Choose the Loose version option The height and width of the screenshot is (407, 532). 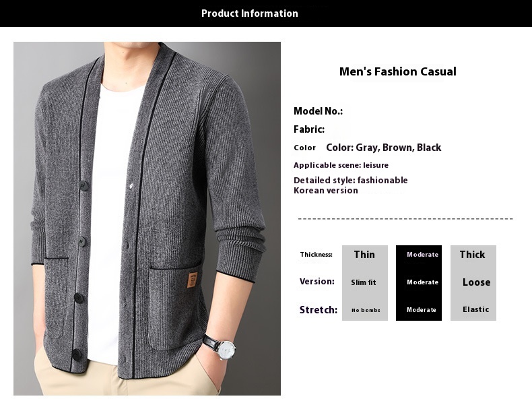pyautogui.click(x=476, y=282)
